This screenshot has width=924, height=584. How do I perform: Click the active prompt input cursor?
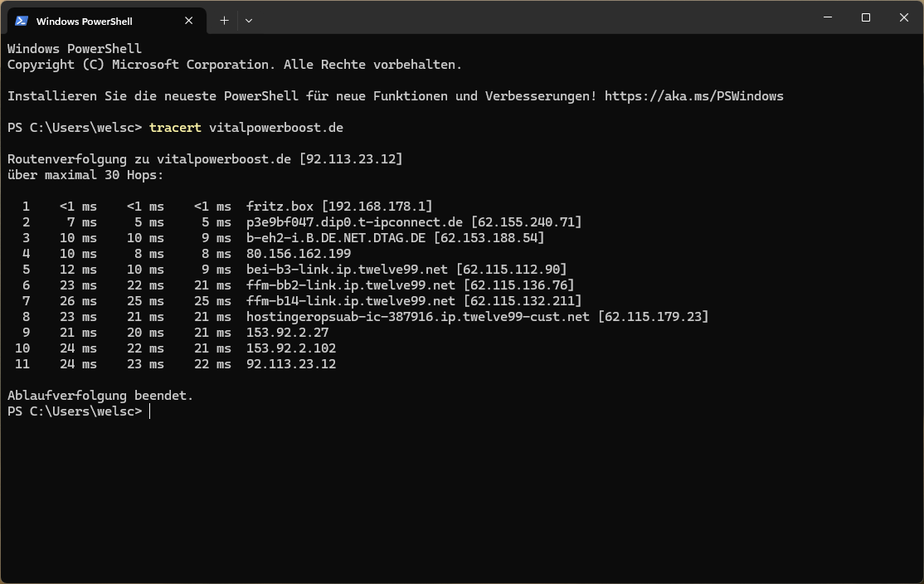[x=150, y=411]
